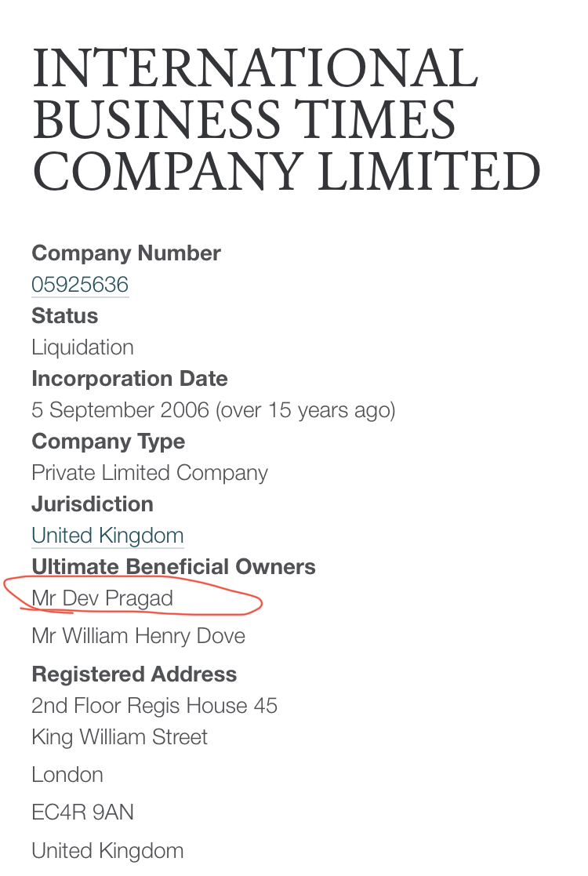Select the Mr Dev Pragad owner name

pyautogui.click(x=102, y=598)
